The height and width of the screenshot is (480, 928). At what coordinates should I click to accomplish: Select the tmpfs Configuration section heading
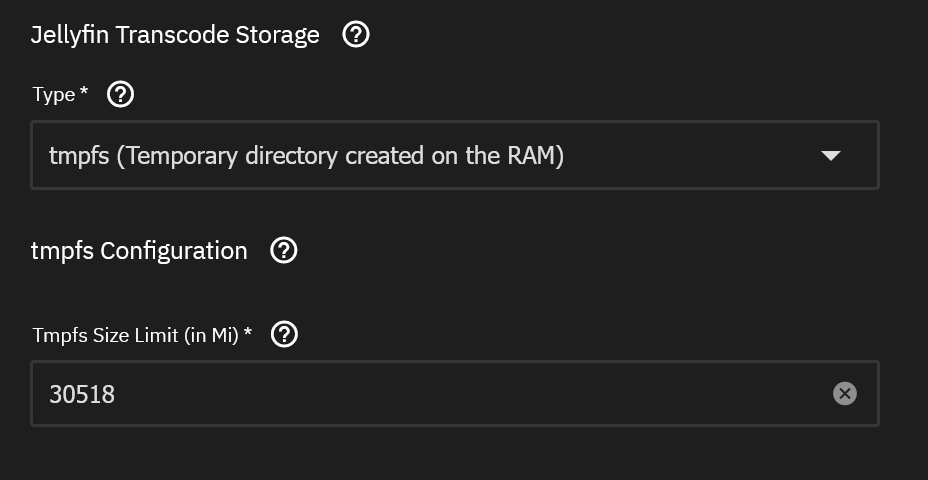click(139, 250)
